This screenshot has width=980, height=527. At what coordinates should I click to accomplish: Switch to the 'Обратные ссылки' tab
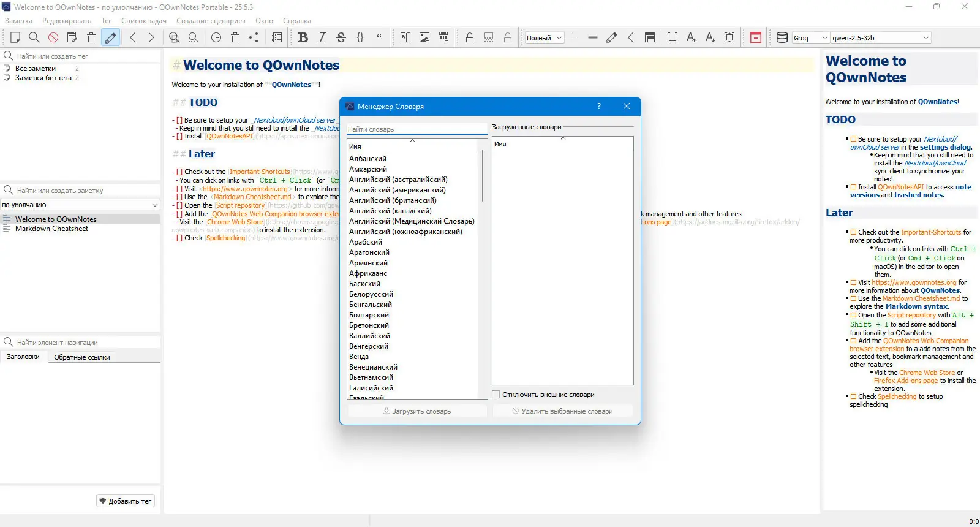click(x=82, y=357)
